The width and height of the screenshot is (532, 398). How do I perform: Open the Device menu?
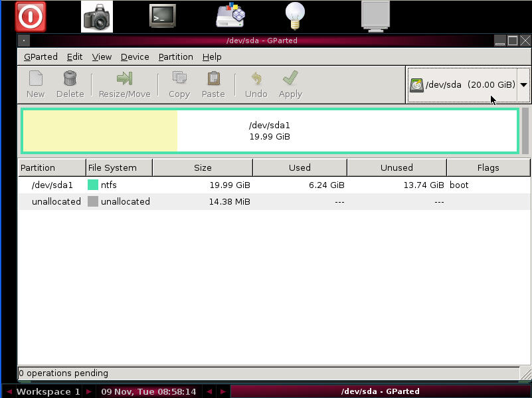[134, 57]
